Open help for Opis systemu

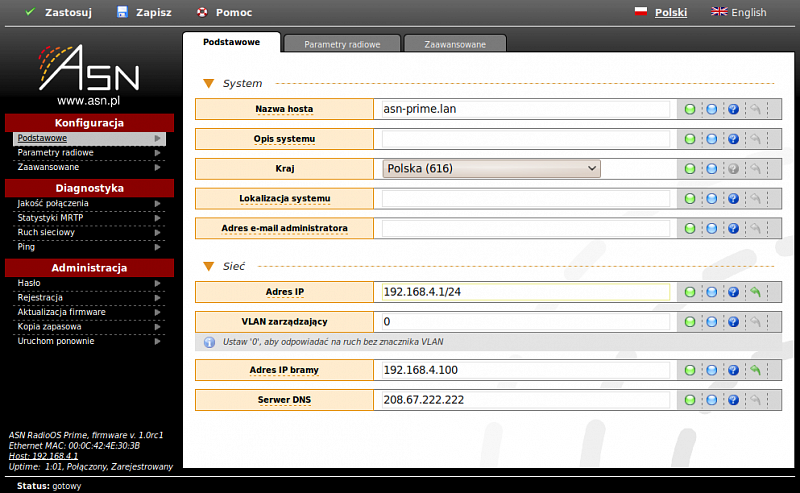[x=733, y=139]
